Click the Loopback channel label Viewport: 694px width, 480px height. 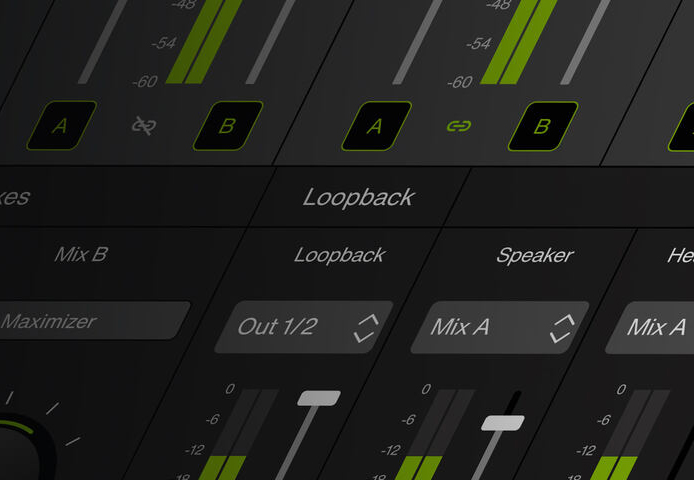coord(339,255)
